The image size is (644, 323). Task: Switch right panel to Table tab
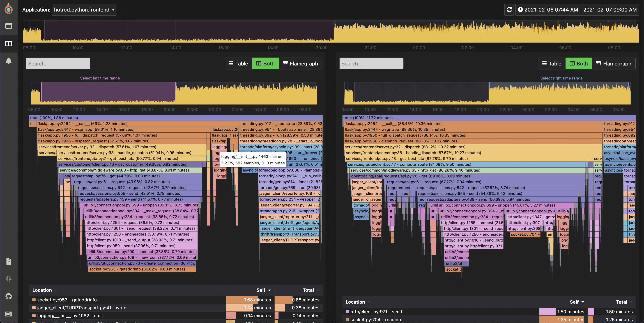[x=551, y=63]
